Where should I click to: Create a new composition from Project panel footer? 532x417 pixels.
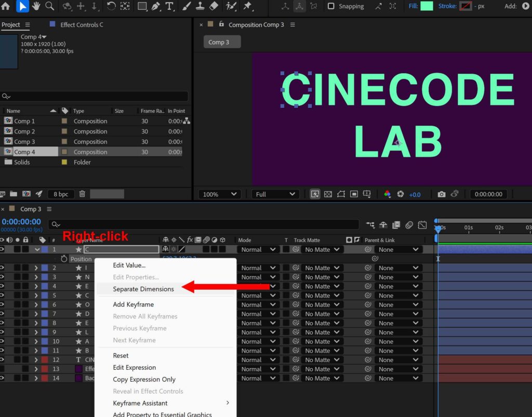point(26,194)
